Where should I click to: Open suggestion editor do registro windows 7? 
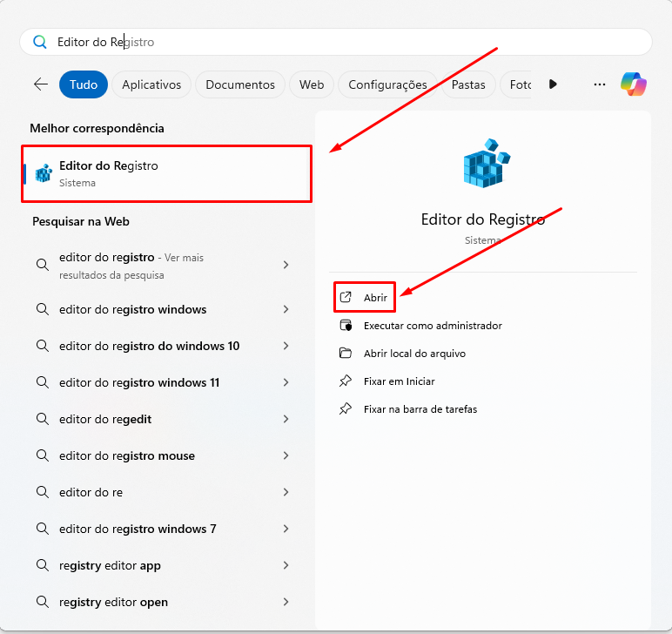165,529
